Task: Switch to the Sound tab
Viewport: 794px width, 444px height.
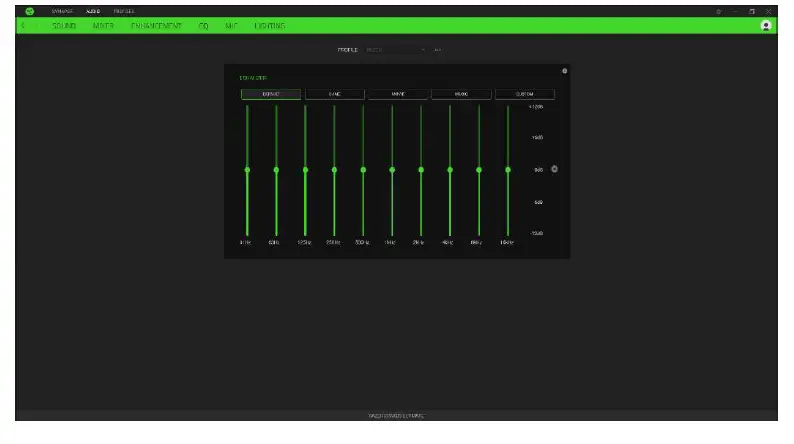Action: [x=64, y=26]
